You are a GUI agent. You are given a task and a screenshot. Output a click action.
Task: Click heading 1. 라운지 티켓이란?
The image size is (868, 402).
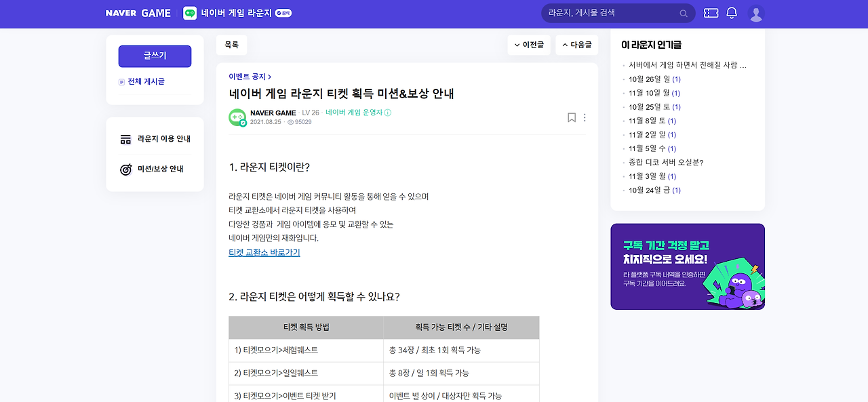pos(269,167)
